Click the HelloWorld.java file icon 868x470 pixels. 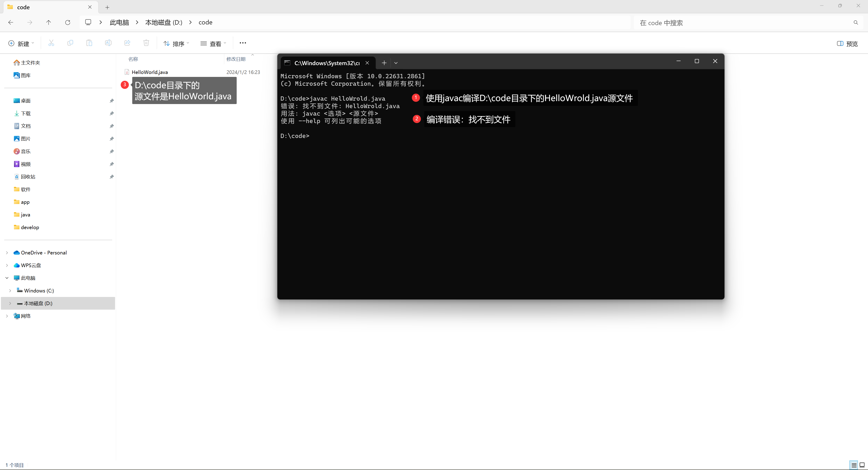127,72
